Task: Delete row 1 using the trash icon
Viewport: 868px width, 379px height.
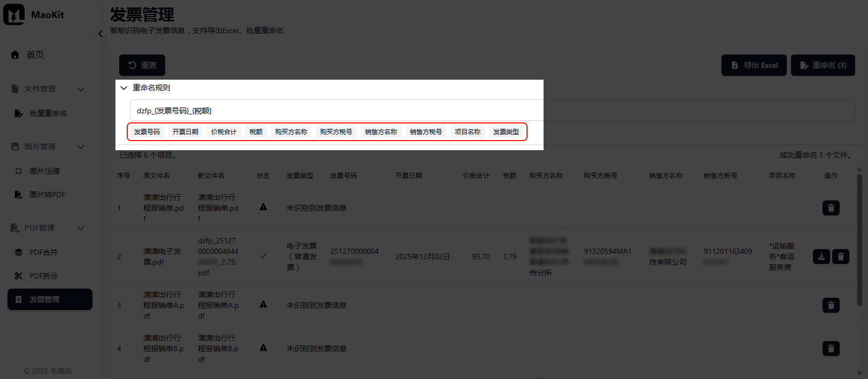Action: pos(831,208)
